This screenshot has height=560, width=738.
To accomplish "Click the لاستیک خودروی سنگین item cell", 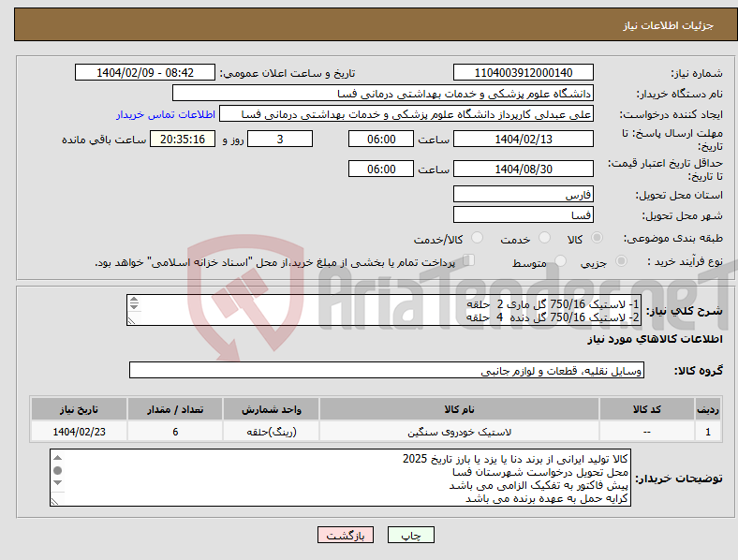I will [459, 432].
